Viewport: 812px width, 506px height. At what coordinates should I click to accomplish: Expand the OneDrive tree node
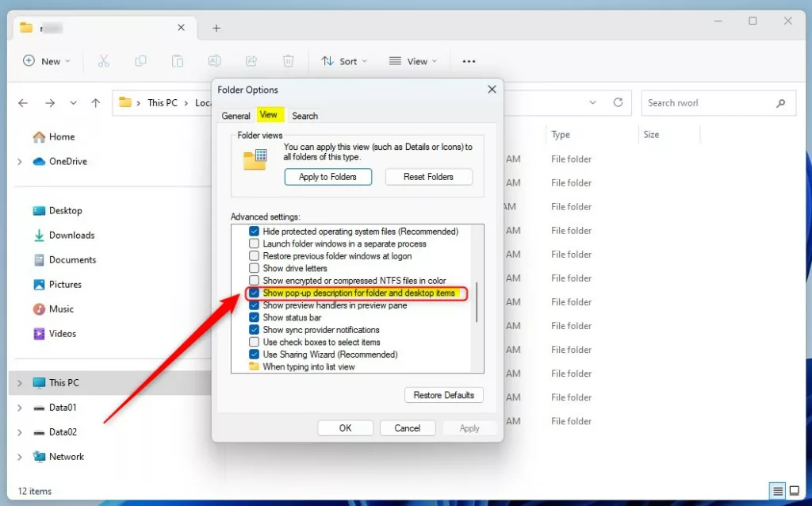(20, 162)
